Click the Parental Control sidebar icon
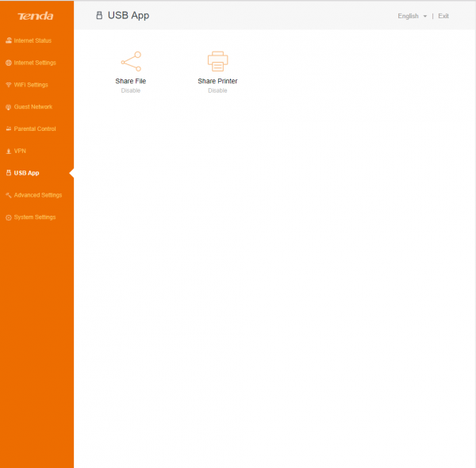This screenshot has height=468, width=476. tap(9, 129)
